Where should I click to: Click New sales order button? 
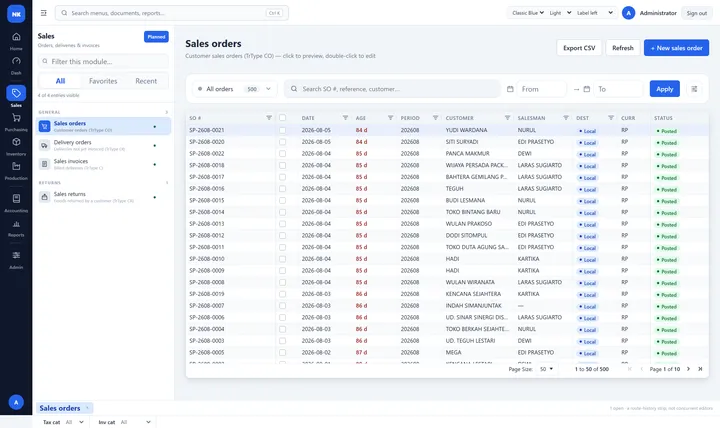pyautogui.click(x=676, y=48)
